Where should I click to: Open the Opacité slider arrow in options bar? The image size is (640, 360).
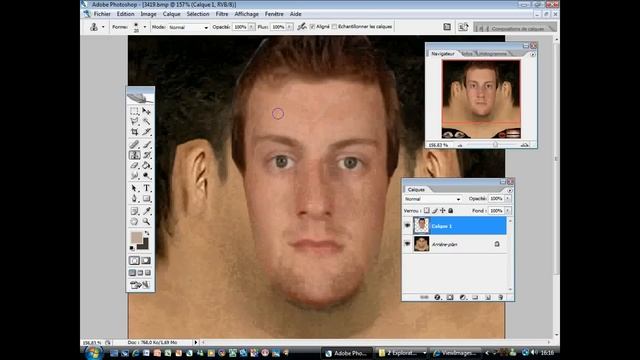coord(251,27)
